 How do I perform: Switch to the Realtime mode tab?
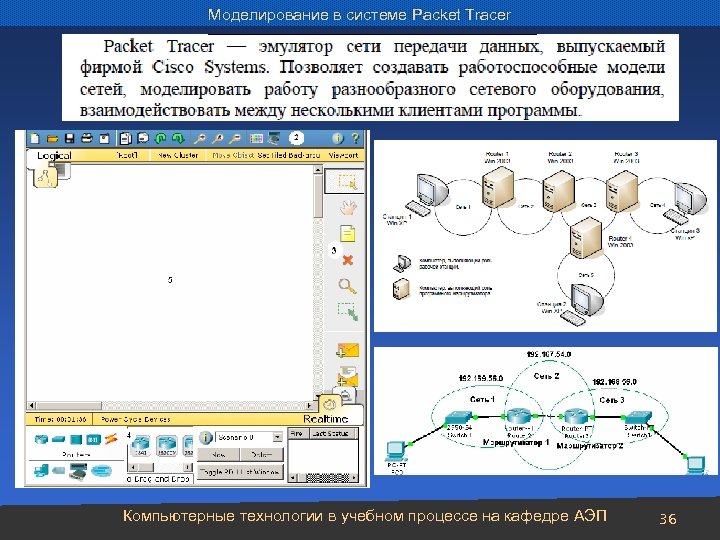click(326, 419)
